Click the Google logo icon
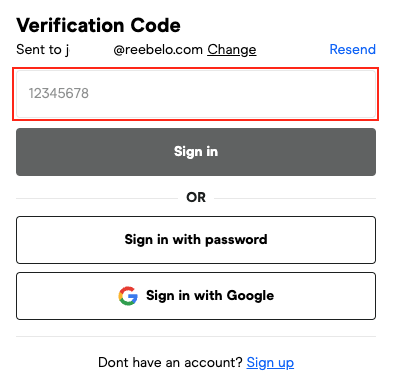This screenshot has height=387, width=401. (x=128, y=296)
